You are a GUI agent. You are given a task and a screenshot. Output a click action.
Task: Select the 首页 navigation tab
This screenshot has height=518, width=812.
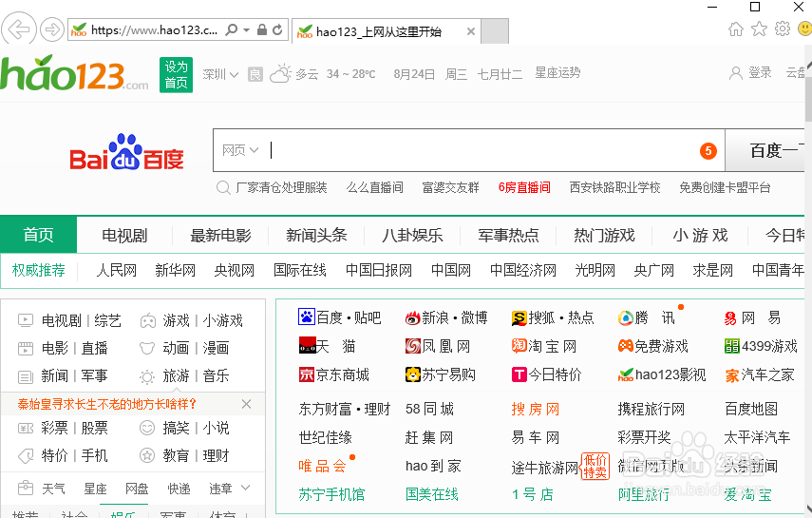(38, 235)
